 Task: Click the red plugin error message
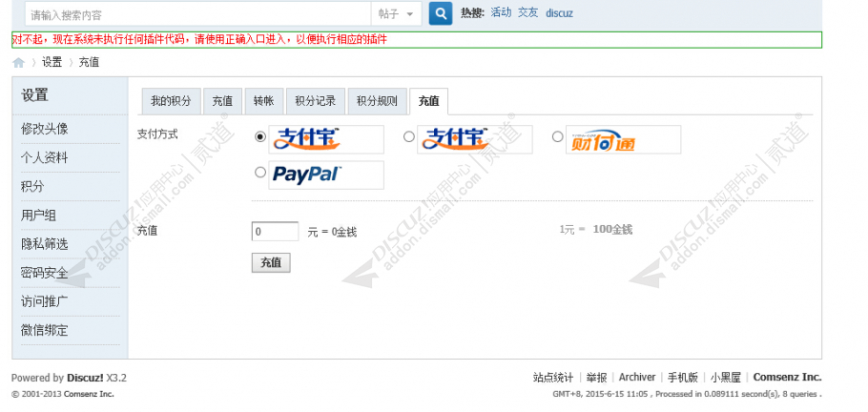click(x=199, y=39)
